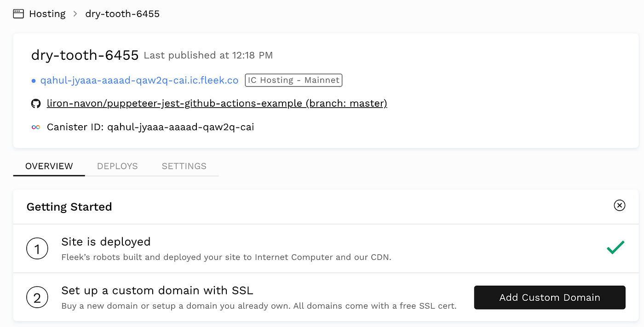This screenshot has width=644, height=327.
Task: Click the IC Hosting - Mainnet badge
Action: click(294, 80)
